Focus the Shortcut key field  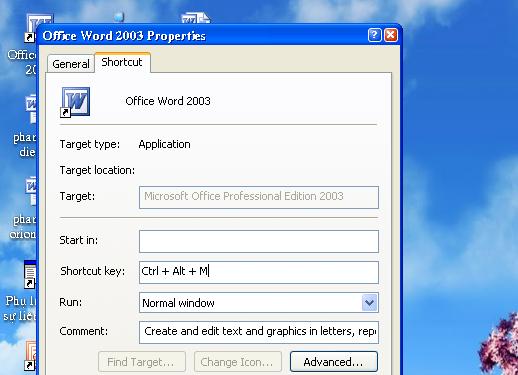coord(259,272)
